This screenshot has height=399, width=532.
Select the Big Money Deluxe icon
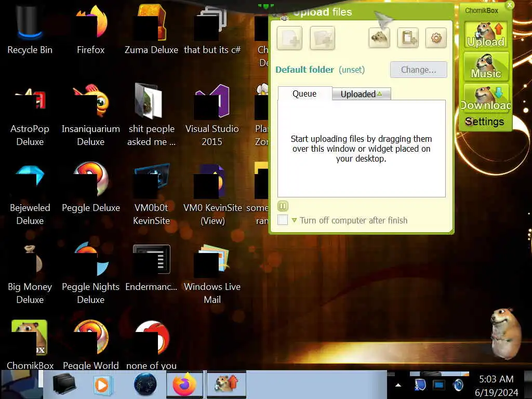click(30, 274)
